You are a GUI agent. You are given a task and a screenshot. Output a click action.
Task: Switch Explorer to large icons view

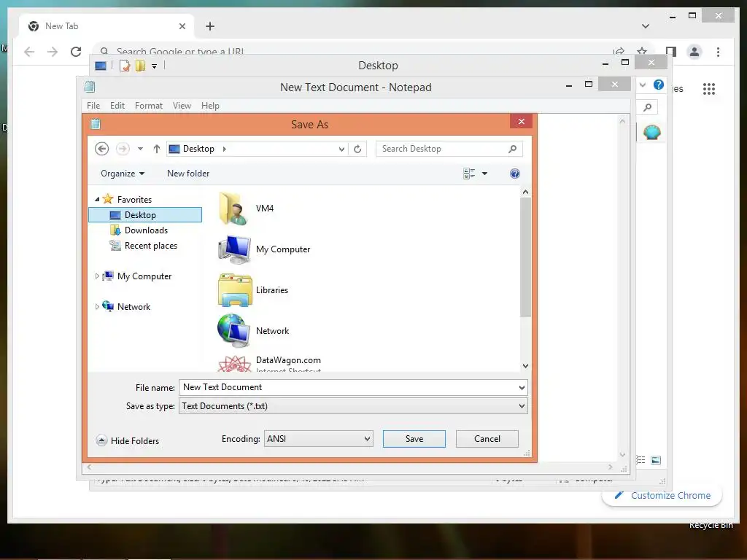[x=656, y=459]
